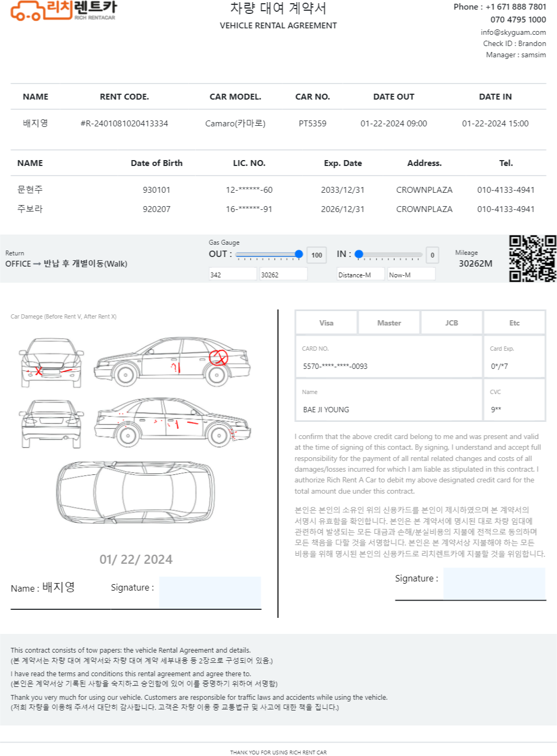
Task: Click the lower side-view car diagram
Action: coord(172,422)
